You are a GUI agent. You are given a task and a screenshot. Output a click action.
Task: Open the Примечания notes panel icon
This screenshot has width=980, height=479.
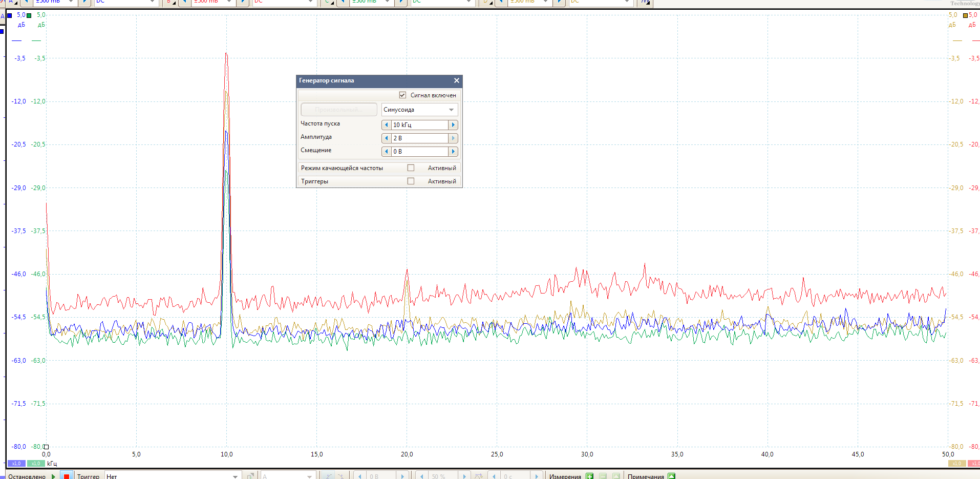click(671, 476)
